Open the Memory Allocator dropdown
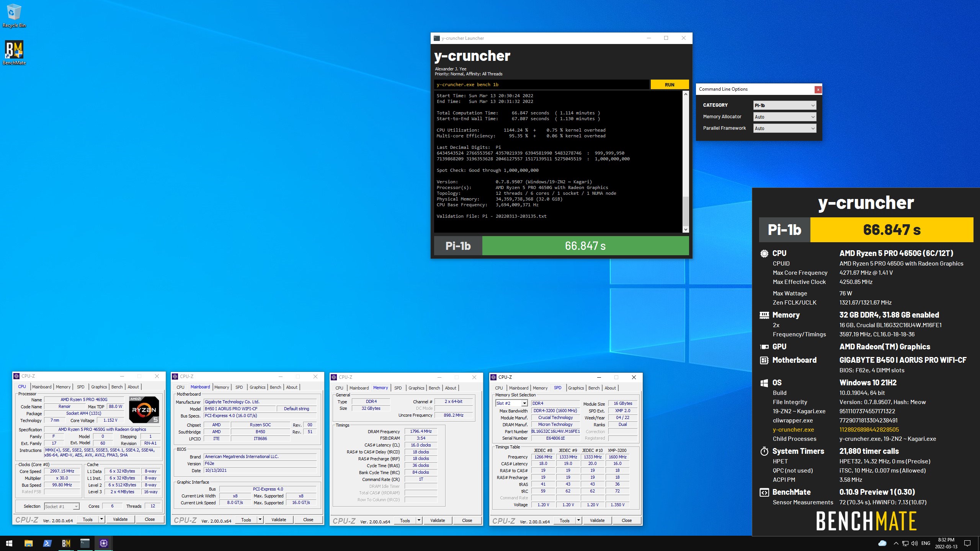Image resolution: width=980 pixels, height=551 pixels. click(785, 117)
